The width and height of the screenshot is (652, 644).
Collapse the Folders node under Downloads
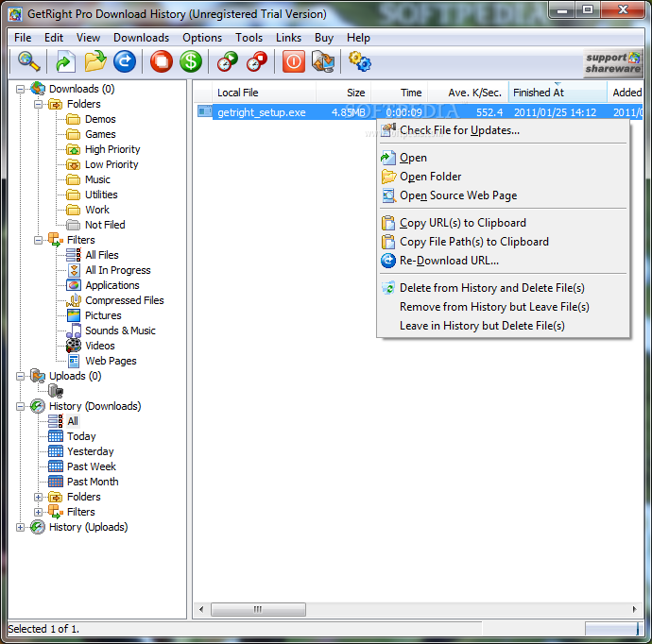point(38,104)
